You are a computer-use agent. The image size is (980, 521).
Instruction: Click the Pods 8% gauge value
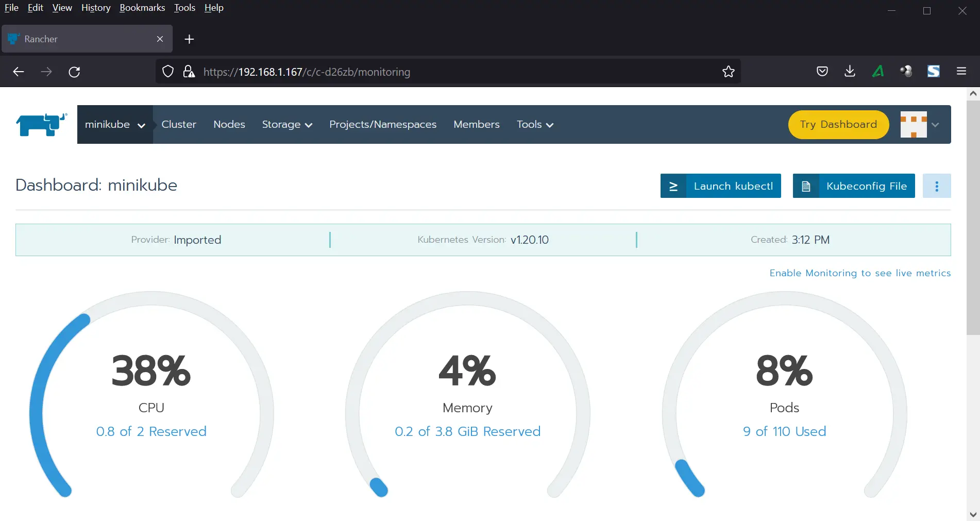point(784,371)
